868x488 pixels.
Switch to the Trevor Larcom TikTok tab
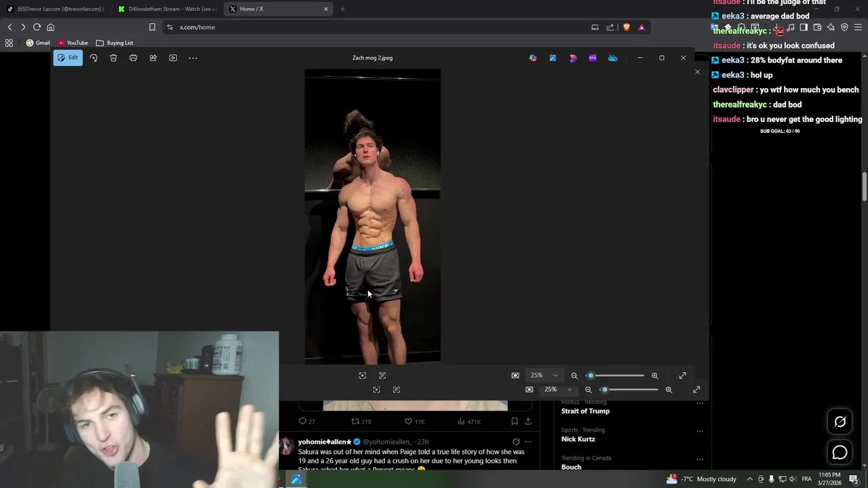point(56,9)
